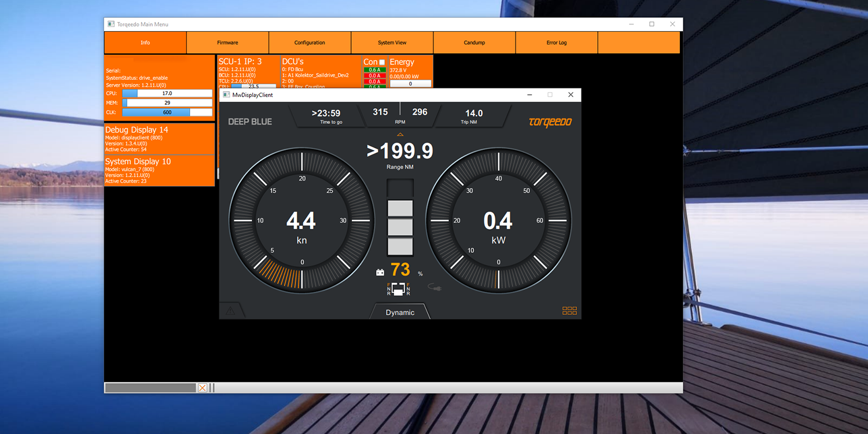Minimize the MwDisplayClient window
The image size is (868, 434).
[x=529, y=95]
